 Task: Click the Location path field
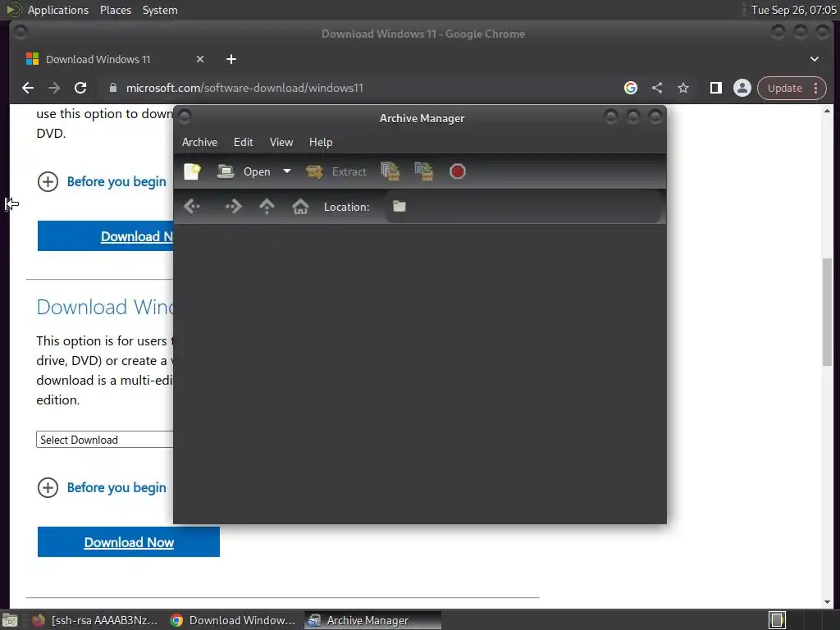(x=523, y=206)
